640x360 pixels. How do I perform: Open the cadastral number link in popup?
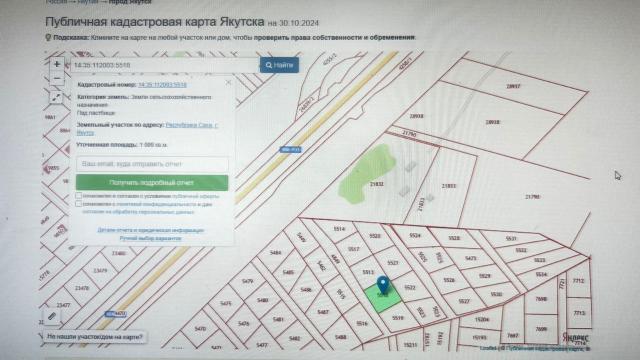162,85
